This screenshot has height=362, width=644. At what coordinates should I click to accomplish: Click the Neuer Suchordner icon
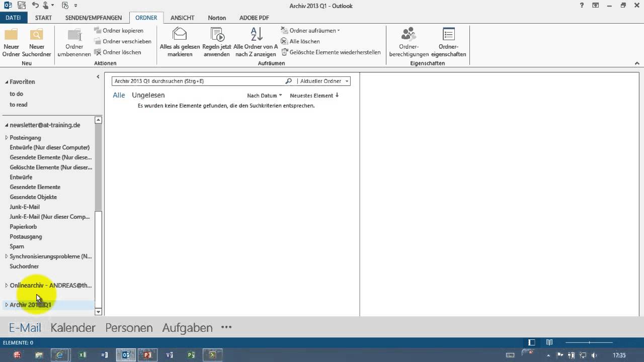pos(36,43)
